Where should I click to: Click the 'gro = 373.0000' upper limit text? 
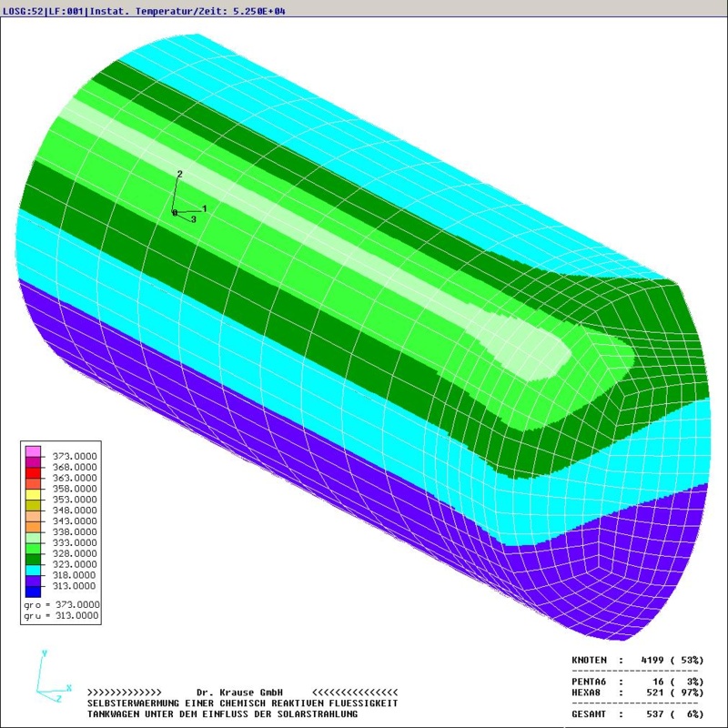tap(61, 604)
